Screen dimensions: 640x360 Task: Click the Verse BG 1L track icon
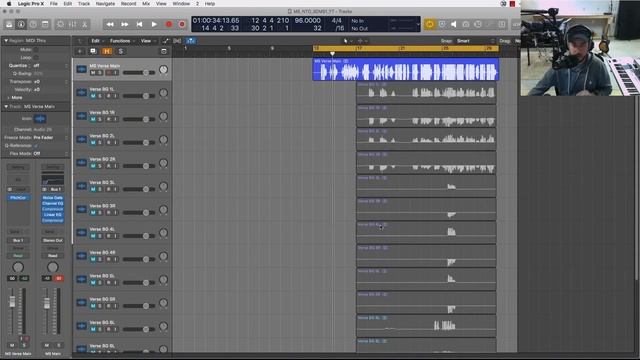pyautogui.click(x=81, y=93)
